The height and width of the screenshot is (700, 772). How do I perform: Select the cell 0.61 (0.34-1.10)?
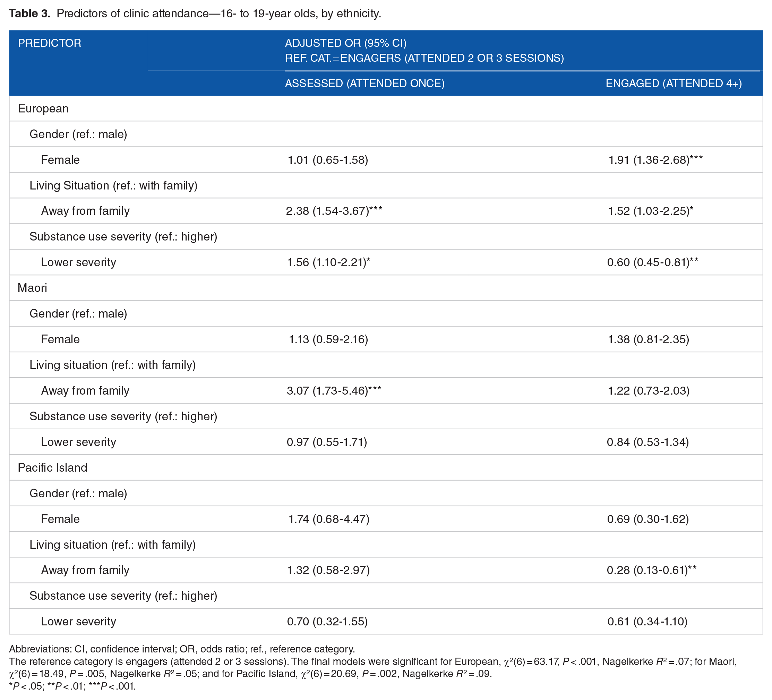point(647,622)
